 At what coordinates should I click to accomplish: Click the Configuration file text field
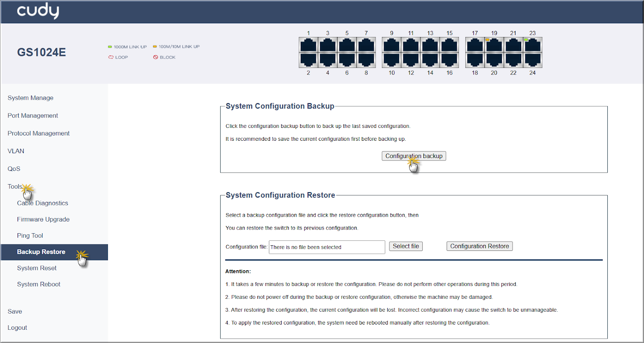click(x=327, y=247)
